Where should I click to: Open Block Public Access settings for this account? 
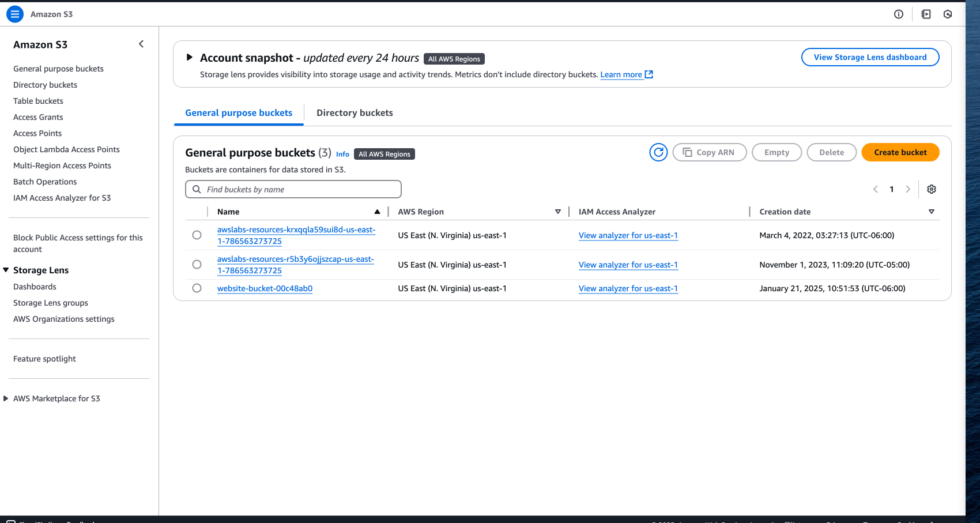click(x=78, y=243)
